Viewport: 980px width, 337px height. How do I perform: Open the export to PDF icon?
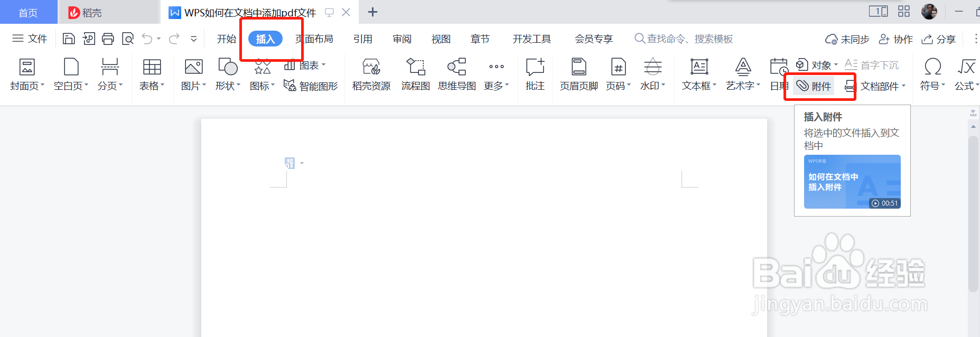click(89, 39)
